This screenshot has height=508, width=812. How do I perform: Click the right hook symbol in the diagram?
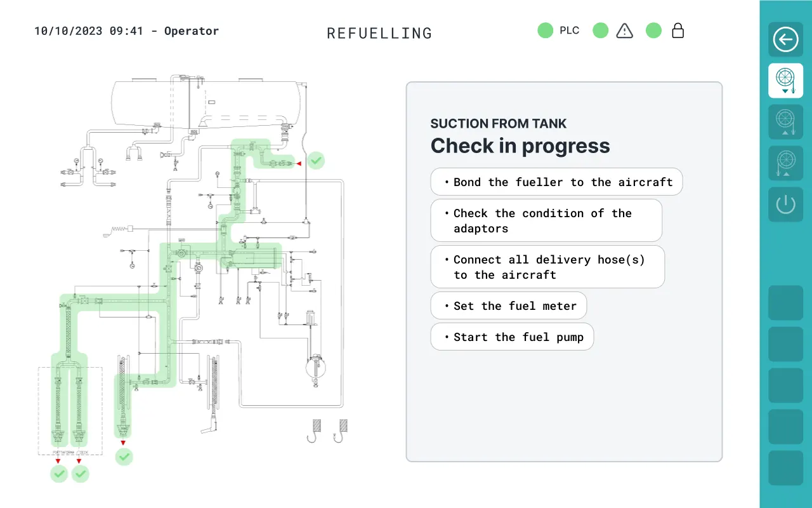click(x=341, y=431)
